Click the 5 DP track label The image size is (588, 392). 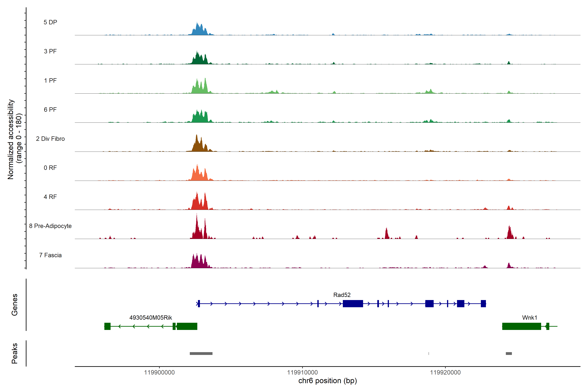coord(50,22)
